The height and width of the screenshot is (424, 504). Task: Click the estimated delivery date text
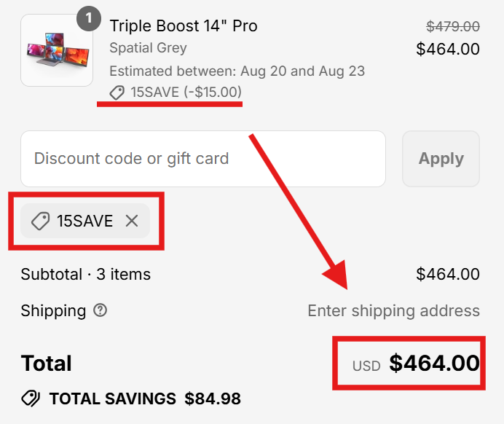pyautogui.click(x=237, y=71)
